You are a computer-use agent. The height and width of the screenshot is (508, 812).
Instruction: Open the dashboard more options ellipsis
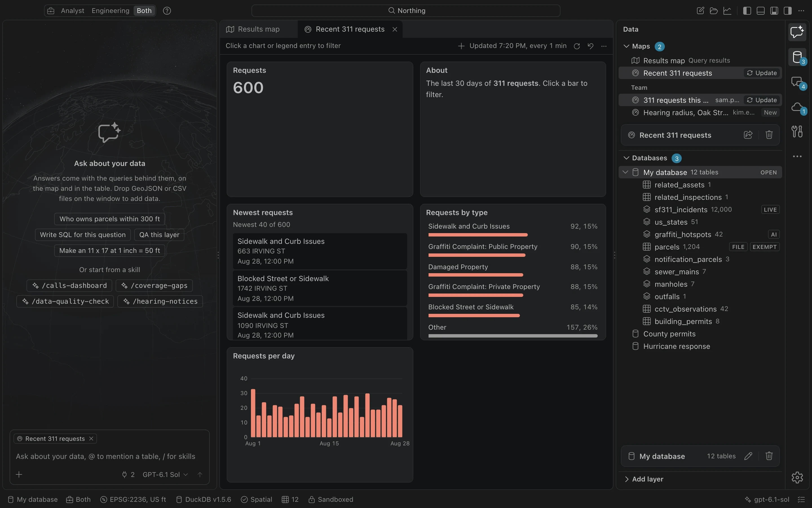(604, 46)
